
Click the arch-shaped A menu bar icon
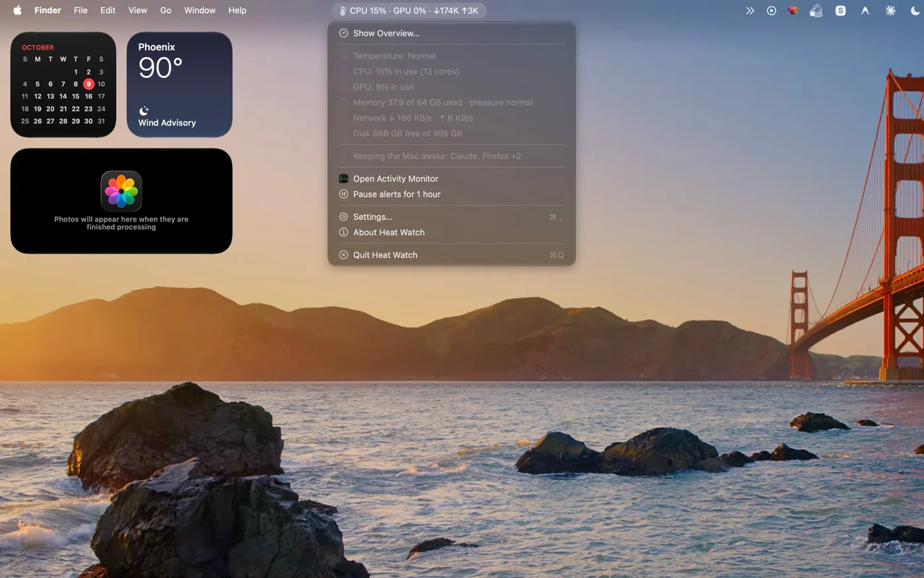pos(865,11)
